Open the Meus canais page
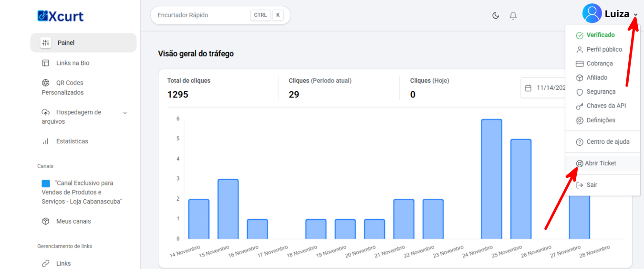The height and width of the screenshot is (269, 644). coord(73,221)
